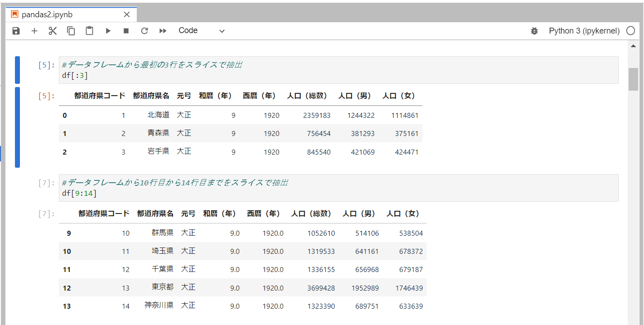644x325 pixels.
Task: Restart the kernel
Action: tap(144, 30)
